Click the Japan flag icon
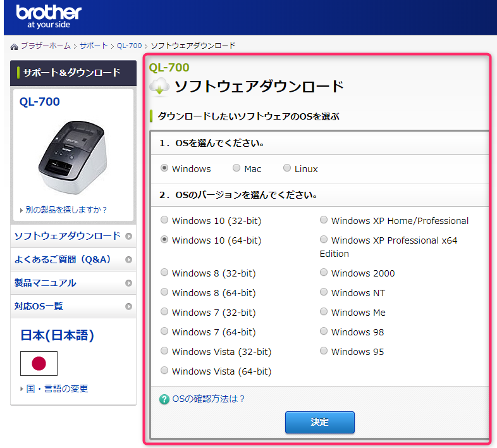 pos(39,363)
